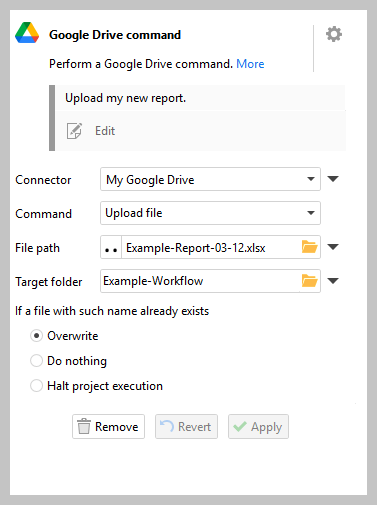Open the Connector dropdown showing My Google Drive
Viewport: 377px width, 505px height.
210,179
